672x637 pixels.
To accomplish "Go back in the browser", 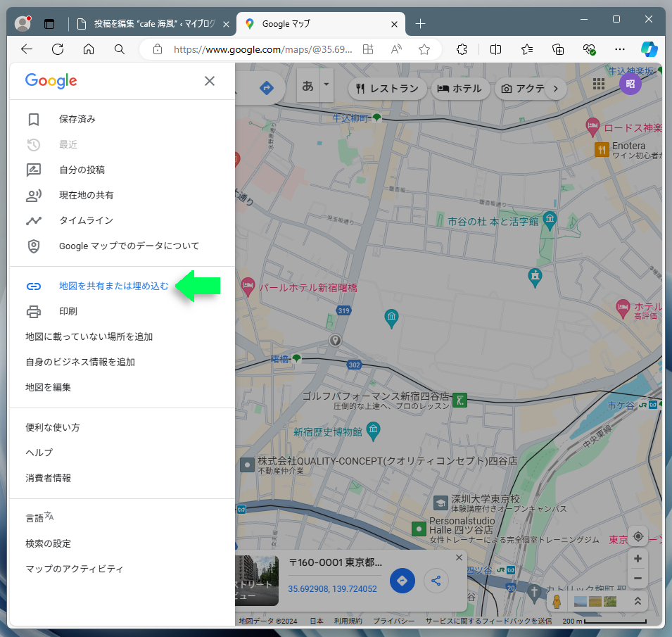I will (27, 49).
